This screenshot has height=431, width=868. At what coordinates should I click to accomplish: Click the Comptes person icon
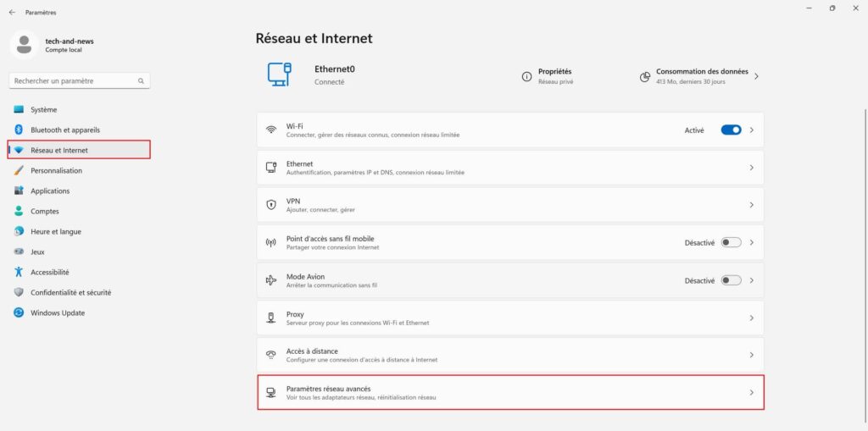click(19, 212)
